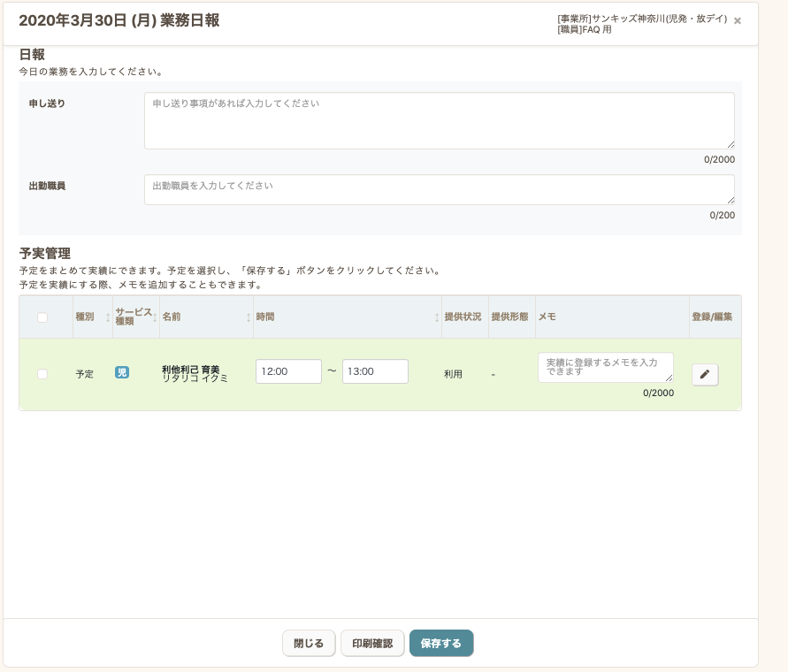Open 印刷確認 print preview
This screenshot has height=672, width=788.
point(372,644)
